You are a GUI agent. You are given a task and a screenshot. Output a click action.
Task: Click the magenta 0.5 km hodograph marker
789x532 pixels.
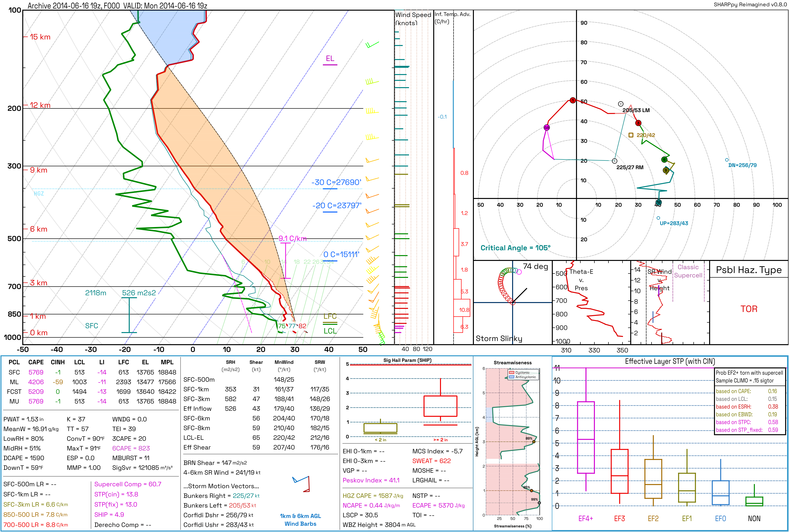click(547, 128)
